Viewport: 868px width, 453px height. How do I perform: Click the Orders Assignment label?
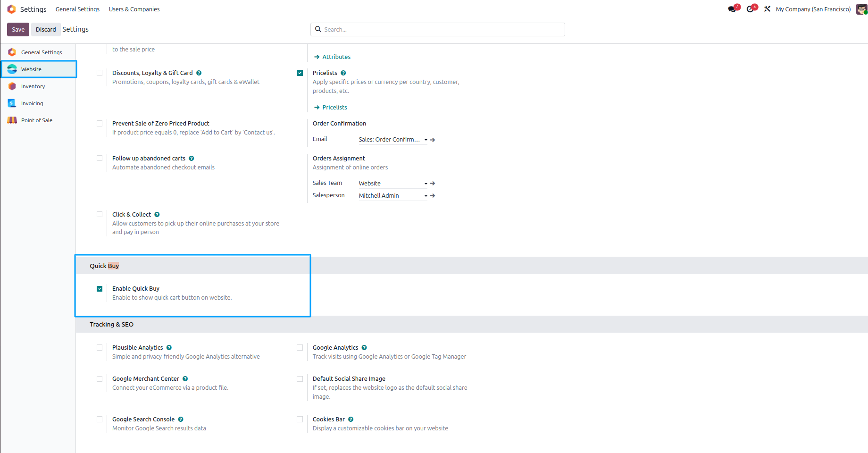[339, 159]
